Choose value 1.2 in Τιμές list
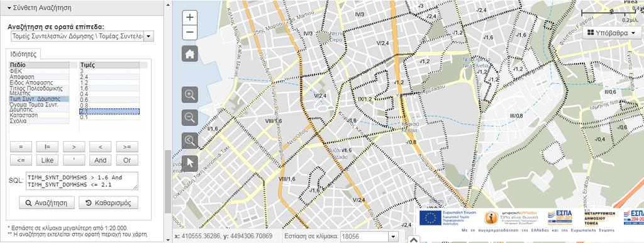The height and width of the screenshot is (243, 644). (x=109, y=82)
